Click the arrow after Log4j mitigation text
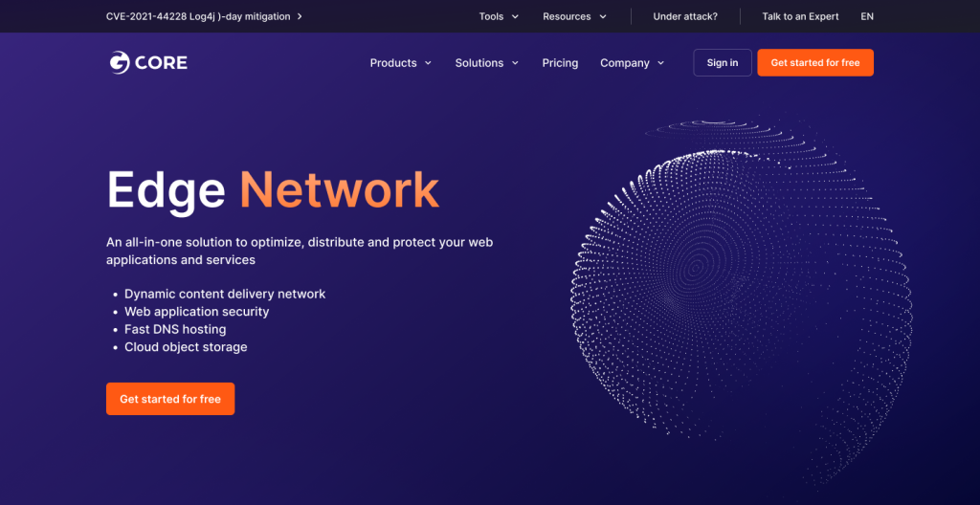Screen dimensions: 980x505 coord(300,16)
